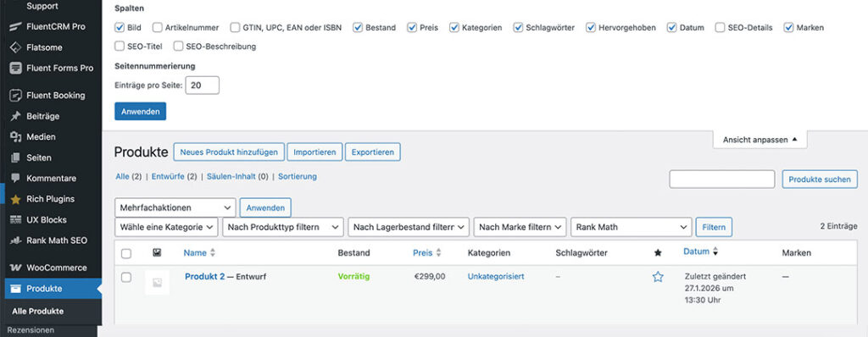Open the Mehrfachaktionen dropdown
The width and height of the screenshot is (868, 337).
175,207
